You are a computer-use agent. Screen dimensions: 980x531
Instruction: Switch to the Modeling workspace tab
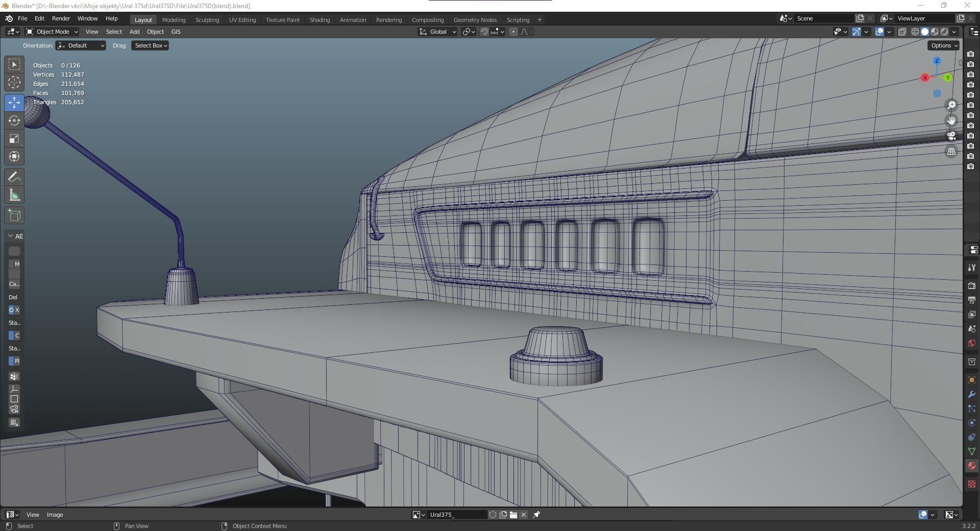coord(174,20)
